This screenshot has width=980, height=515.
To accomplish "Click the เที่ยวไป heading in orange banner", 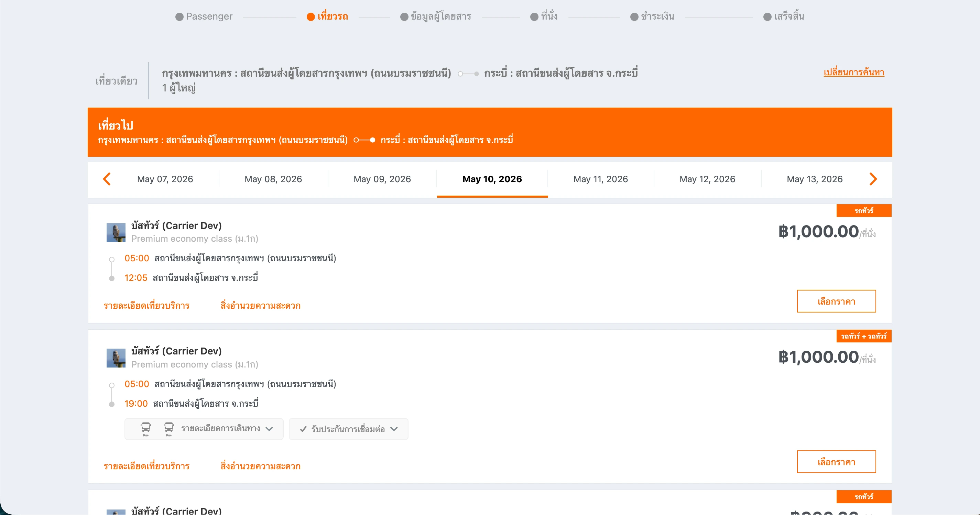I will [116, 125].
